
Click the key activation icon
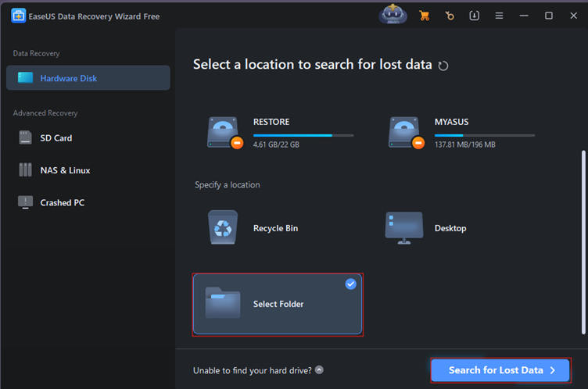pos(449,16)
